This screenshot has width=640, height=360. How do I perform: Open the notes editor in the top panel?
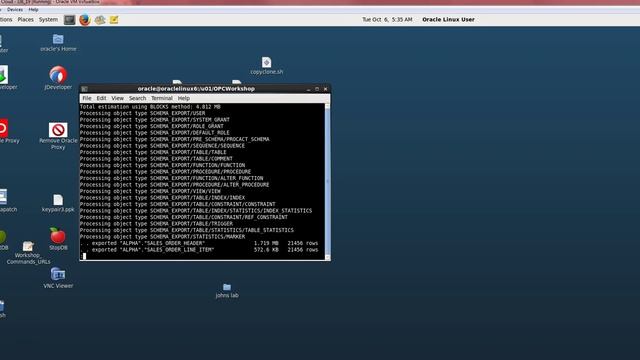(114, 20)
